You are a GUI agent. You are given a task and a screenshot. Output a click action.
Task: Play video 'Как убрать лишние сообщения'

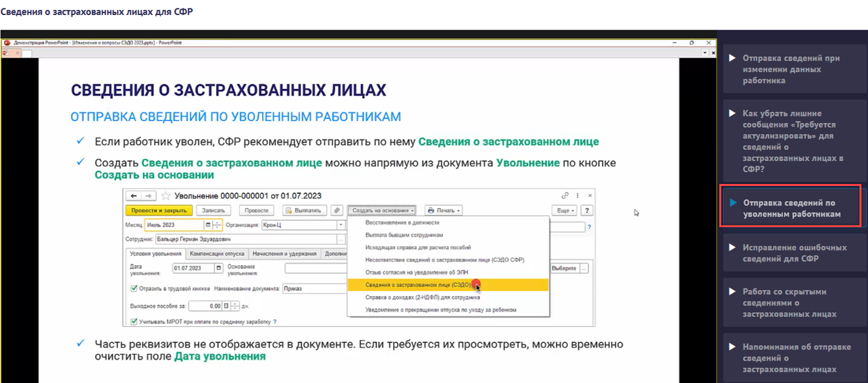click(733, 113)
